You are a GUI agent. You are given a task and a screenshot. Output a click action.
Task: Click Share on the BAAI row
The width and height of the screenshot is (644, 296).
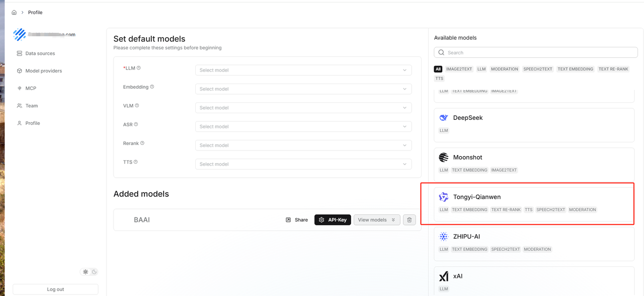(297, 220)
